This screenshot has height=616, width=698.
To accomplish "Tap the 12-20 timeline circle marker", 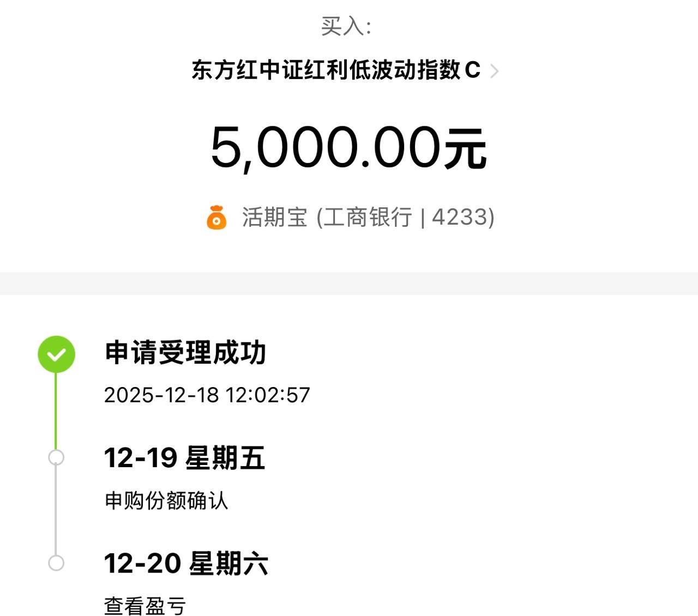I will (x=56, y=563).
